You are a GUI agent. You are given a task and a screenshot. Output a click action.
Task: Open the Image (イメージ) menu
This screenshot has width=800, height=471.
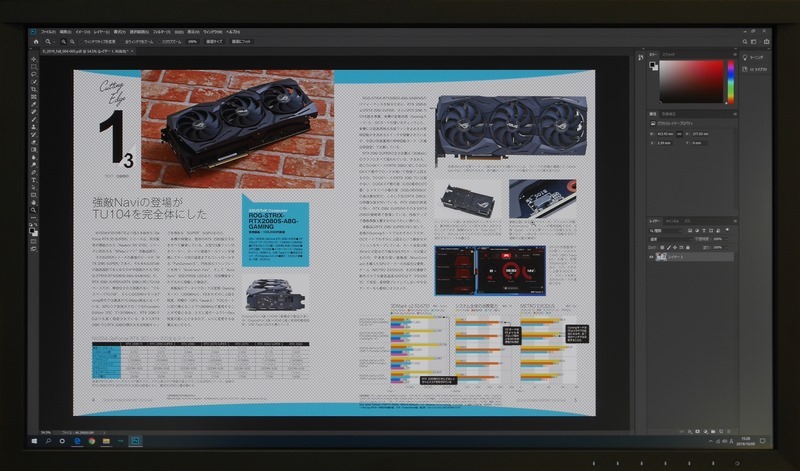pyautogui.click(x=83, y=32)
